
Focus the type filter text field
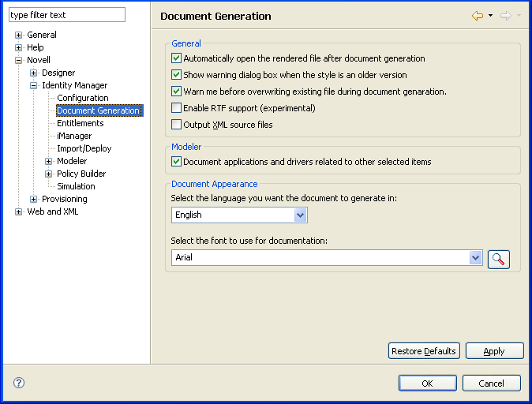click(67, 15)
